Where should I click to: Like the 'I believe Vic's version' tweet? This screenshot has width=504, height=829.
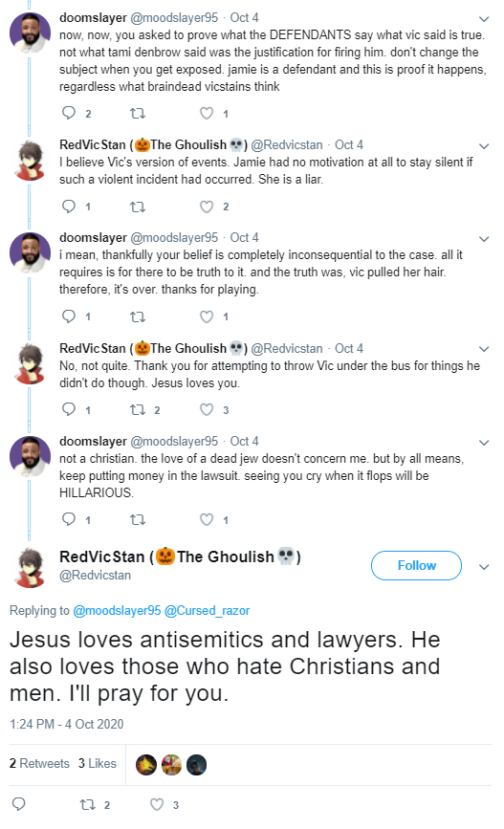tap(207, 207)
